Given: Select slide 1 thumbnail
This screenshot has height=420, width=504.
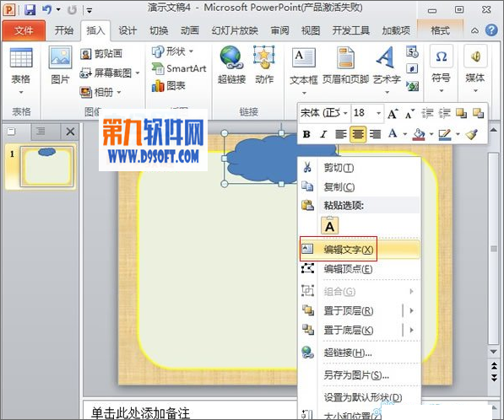Looking at the screenshot, I should tap(46, 167).
